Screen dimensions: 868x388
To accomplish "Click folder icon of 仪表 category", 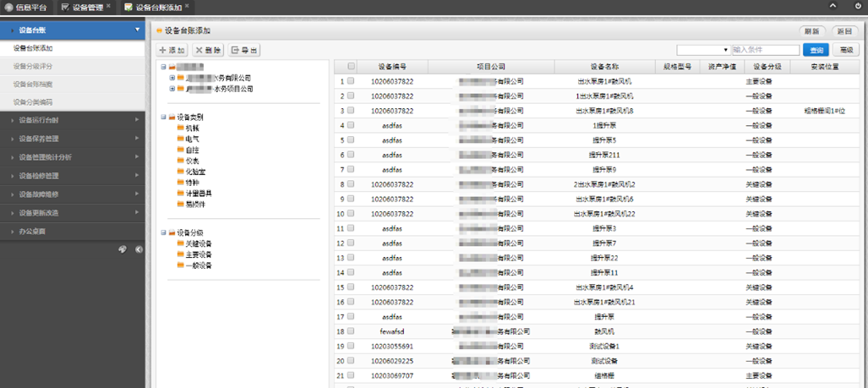I will point(181,160).
